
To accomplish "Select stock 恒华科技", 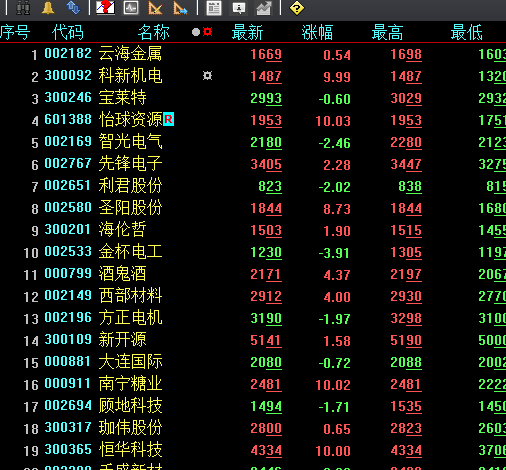I will [130, 450].
